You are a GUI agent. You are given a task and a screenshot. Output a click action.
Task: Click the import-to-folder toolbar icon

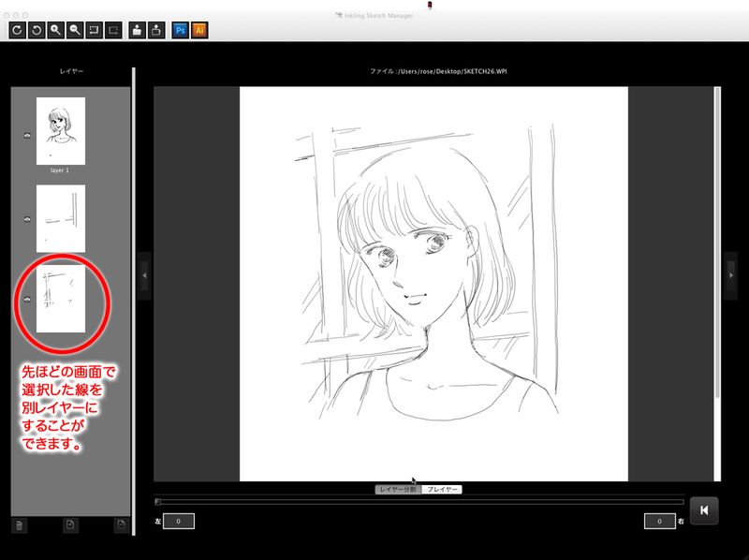tap(137, 30)
